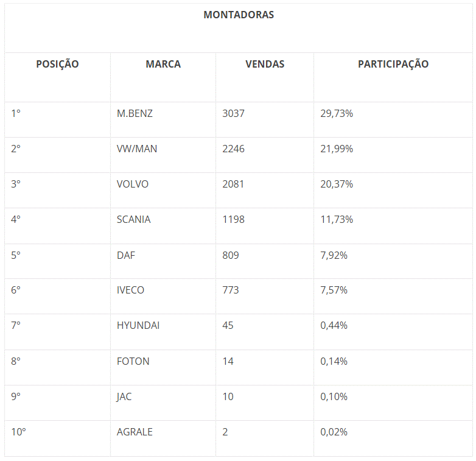The image size is (476, 461).
Task: Click the VOLVO brand cell
Action: [x=133, y=184]
